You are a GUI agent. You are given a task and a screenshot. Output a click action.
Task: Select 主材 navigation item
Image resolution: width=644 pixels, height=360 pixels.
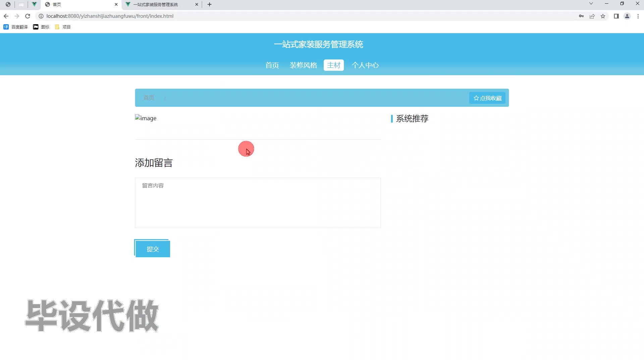click(x=334, y=65)
